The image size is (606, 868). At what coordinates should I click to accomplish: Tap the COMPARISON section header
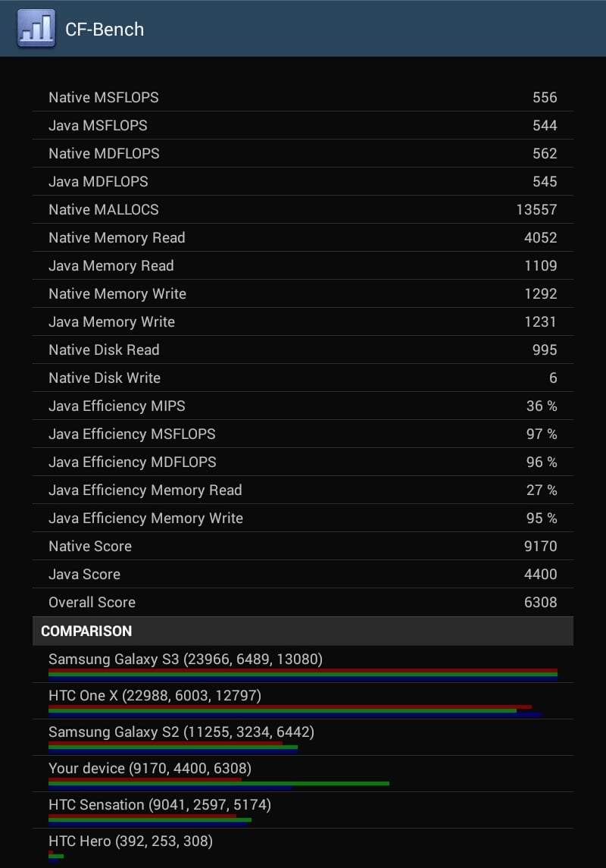click(303, 631)
